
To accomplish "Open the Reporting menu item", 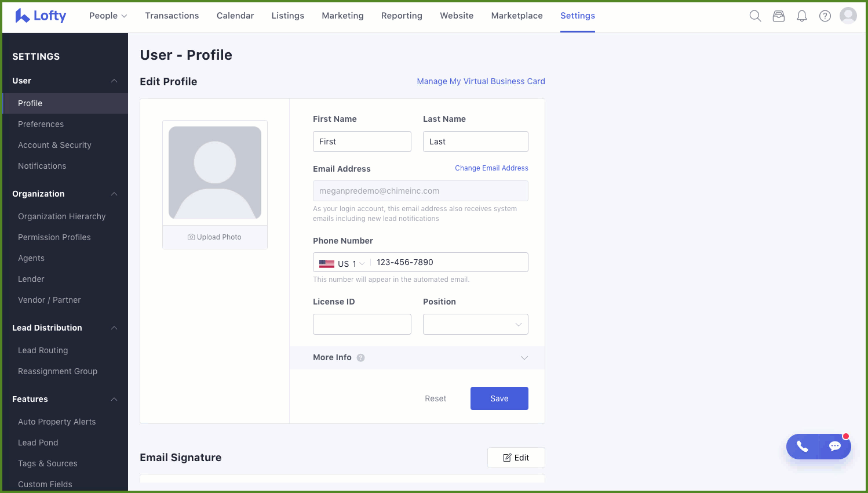I will [402, 16].
